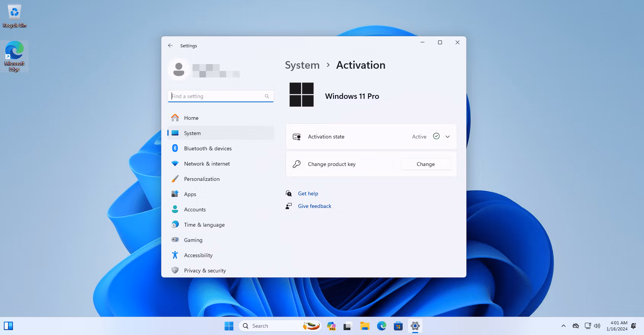Click the System breadcrumb link
Image resolution: width=644 pixels, height=335 pixels.
302,65
